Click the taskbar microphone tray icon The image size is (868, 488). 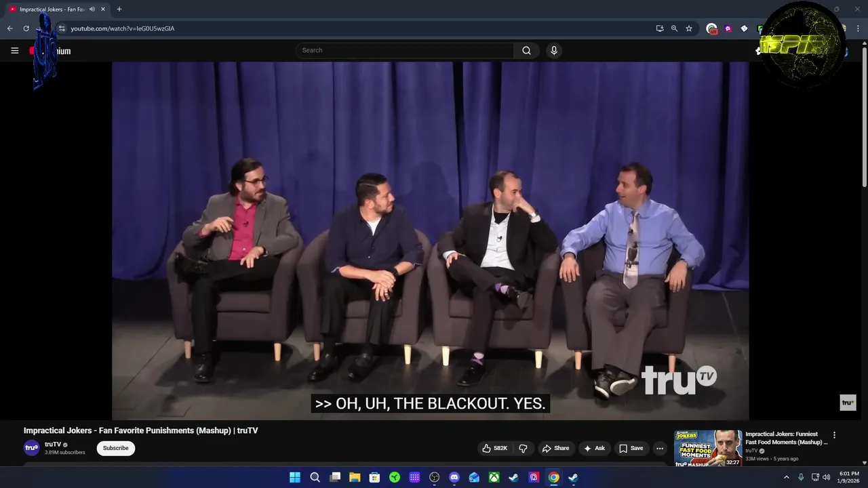[801, 477]
